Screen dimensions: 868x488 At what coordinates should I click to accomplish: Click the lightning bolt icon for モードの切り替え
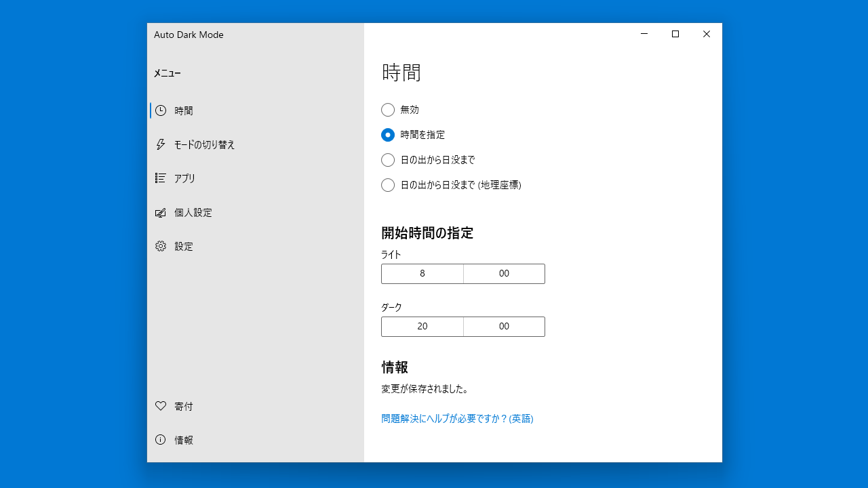[x=161, y=144]
